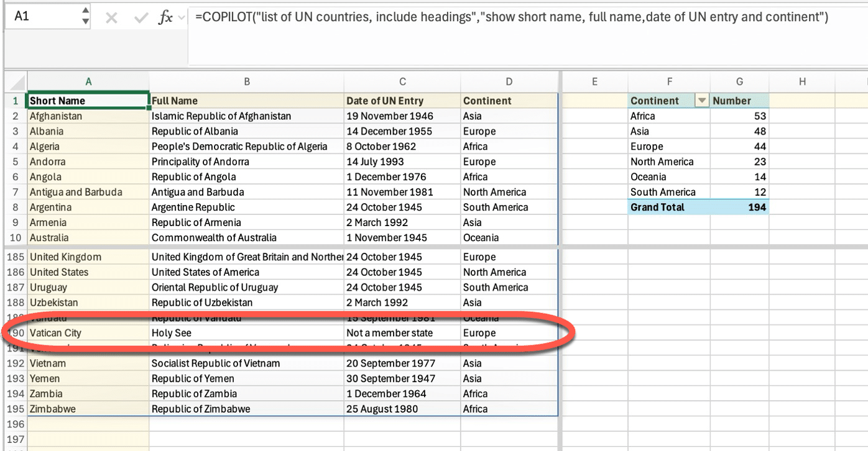Expand the small chevron beside the fx icon
This screenshot has width=868, height=451.
pos(182,18)
